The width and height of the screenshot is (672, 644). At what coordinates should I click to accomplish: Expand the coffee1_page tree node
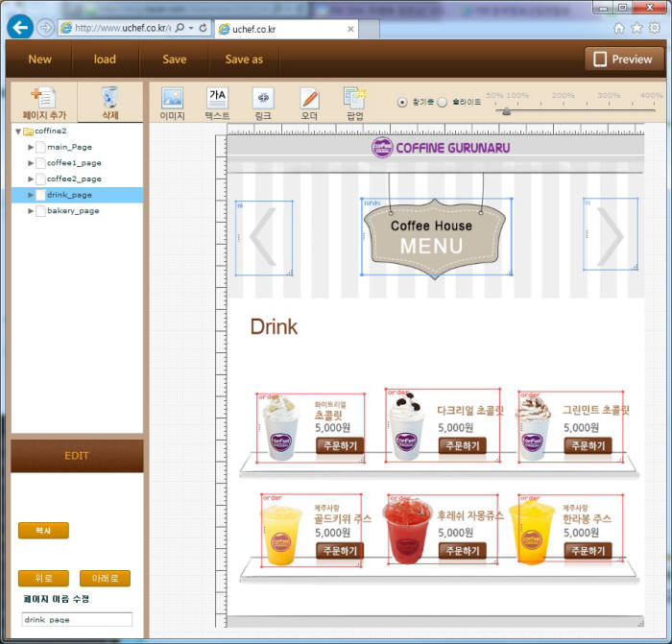coord(31,163)
